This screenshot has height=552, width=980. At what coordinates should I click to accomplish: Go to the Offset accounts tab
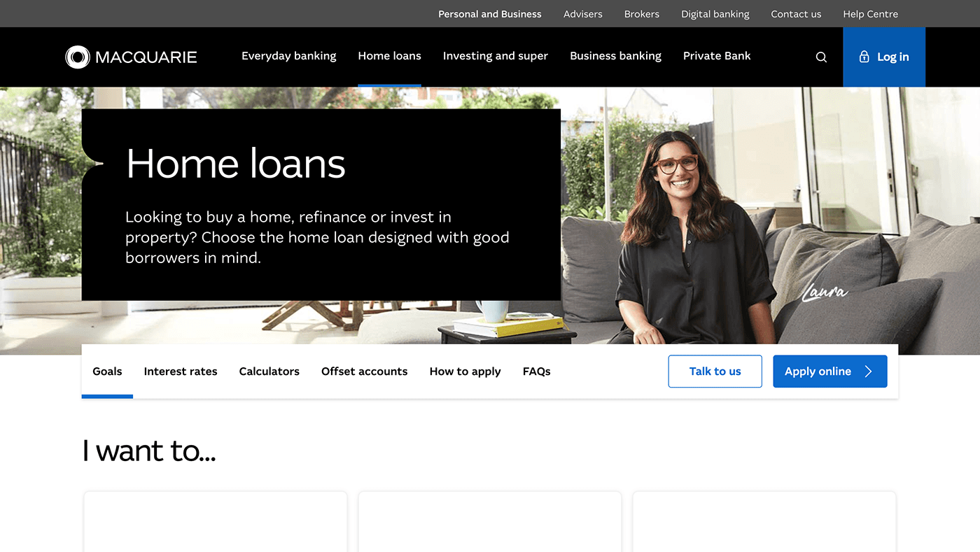[364, 371]
